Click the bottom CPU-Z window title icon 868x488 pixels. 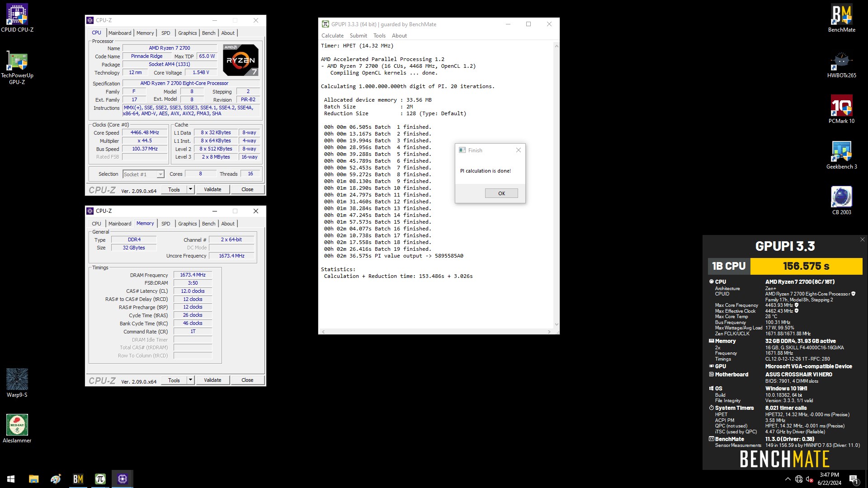90,211
